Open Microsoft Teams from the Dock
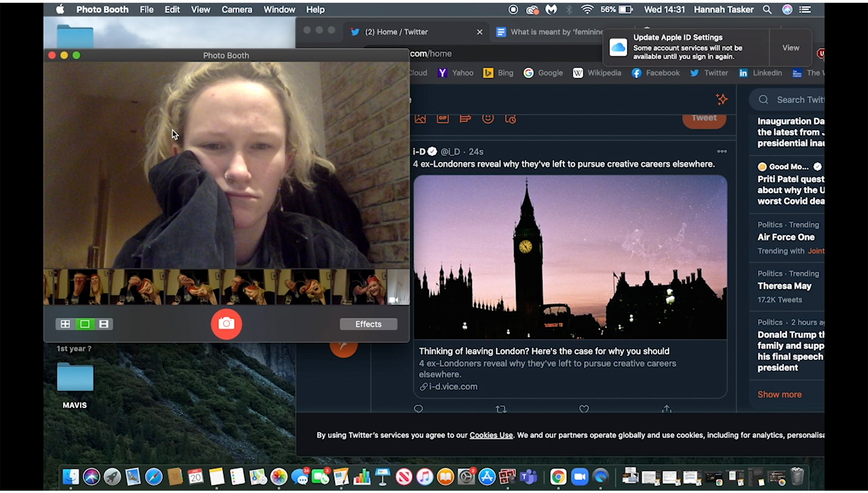868x493 pixels. point(529,477)
